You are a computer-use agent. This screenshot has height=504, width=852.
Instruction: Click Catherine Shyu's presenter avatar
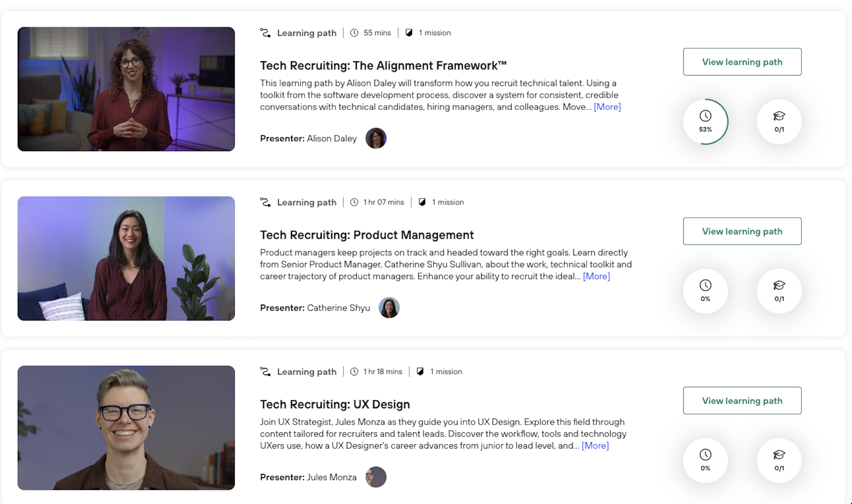click(x=389, y=307)
